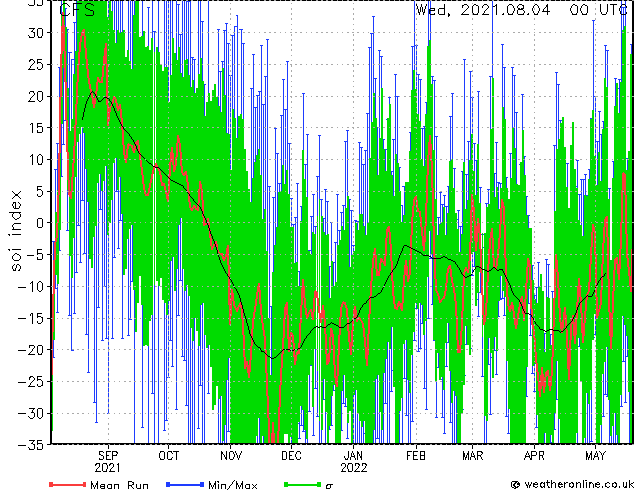This screenshot has width=634, height=490.
Task: Click the -10 y-axis value
Action: pyautogui.click(x=31, y=287)
